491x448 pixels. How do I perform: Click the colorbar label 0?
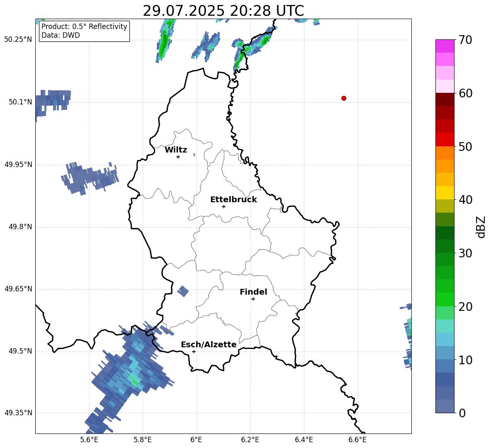coord(462,413)
